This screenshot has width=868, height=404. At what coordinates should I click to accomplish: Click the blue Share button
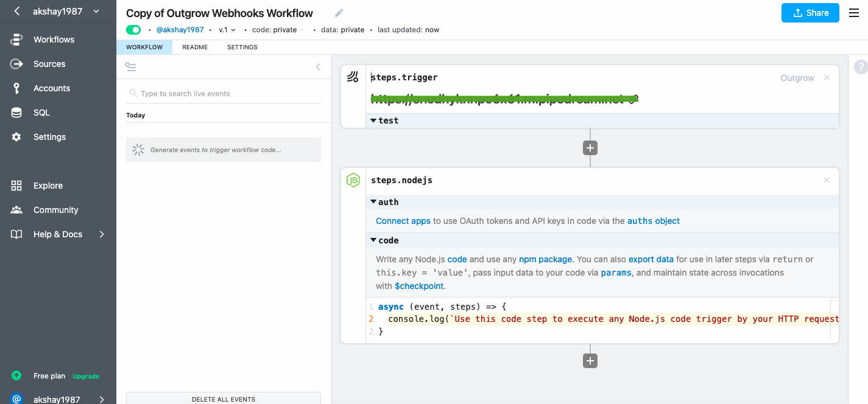pos(810,13)
